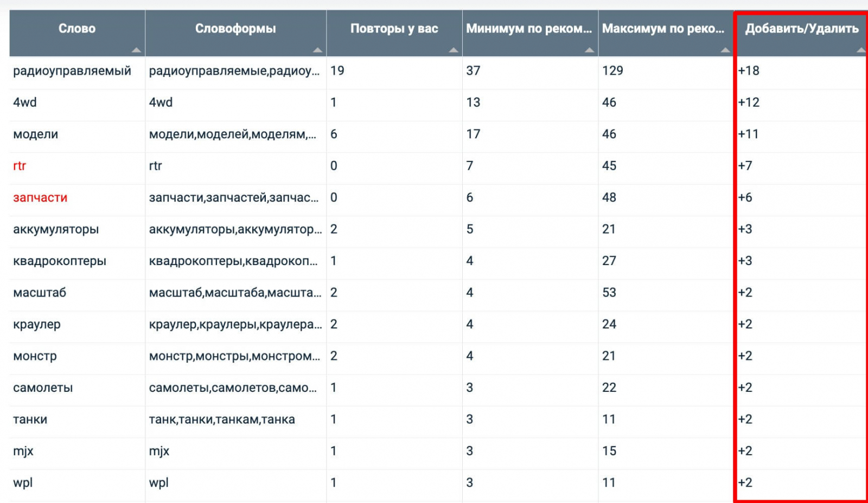Screen dimensions: 868x503
Task: Click the Минимум по реком... sort arrow
Action: pos(589,50)
